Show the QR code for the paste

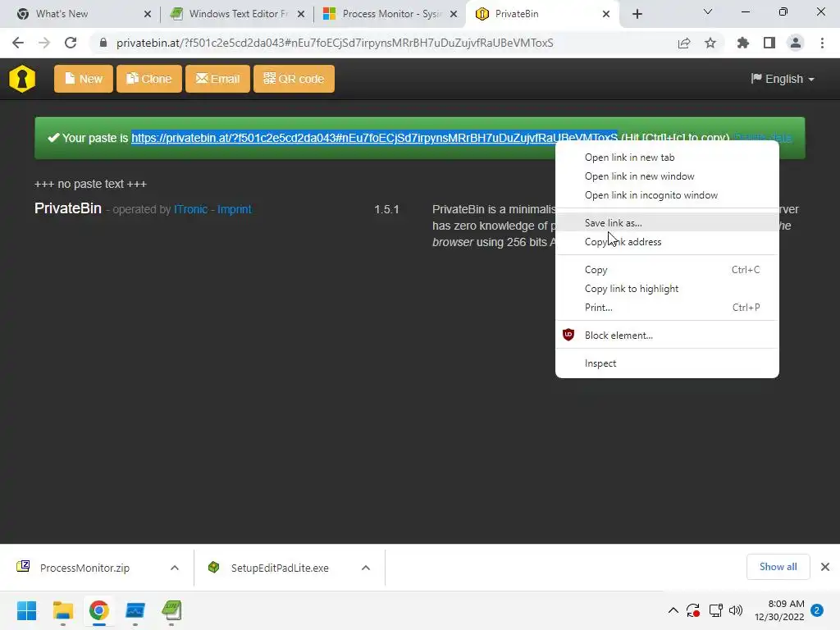click(x=294, y=79)
